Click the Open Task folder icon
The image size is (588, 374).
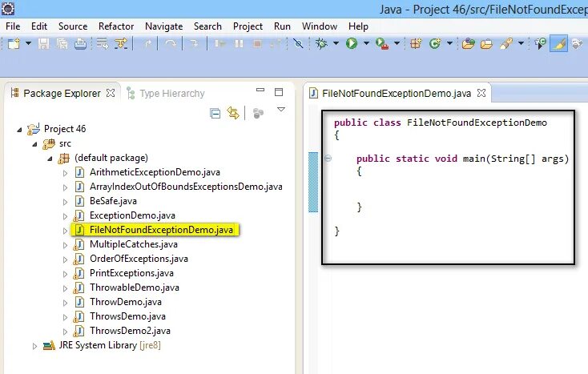(x=486, y=43)
